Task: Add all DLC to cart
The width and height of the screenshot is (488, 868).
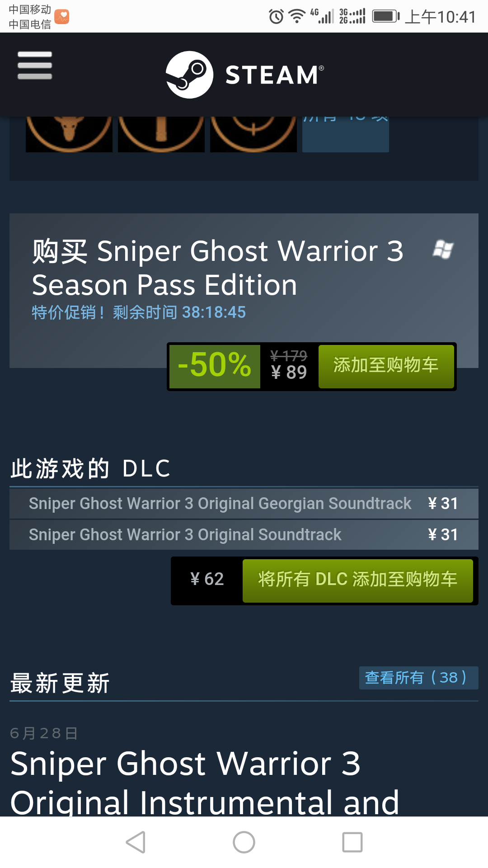Action: 358,580
